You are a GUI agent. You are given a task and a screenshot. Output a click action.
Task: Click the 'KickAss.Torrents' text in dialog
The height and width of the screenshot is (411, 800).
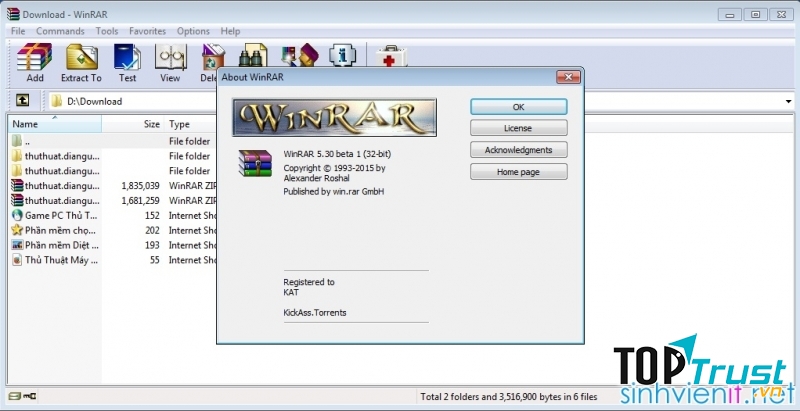click(315, 313)
